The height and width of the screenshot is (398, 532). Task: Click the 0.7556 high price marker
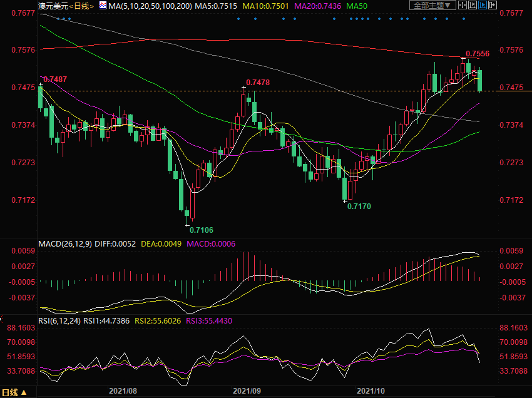coord(478,54)
